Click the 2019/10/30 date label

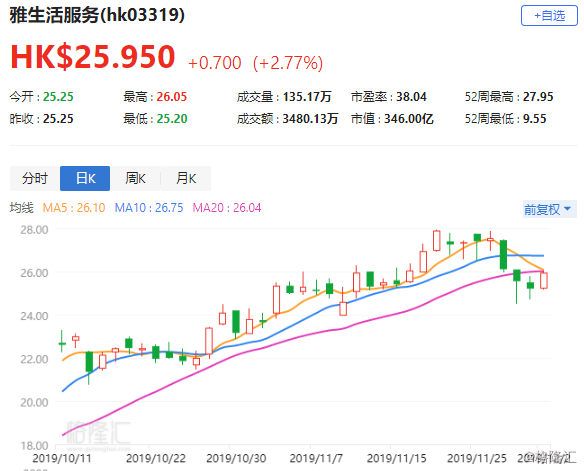pyautogui.click(x=236, y=458)
